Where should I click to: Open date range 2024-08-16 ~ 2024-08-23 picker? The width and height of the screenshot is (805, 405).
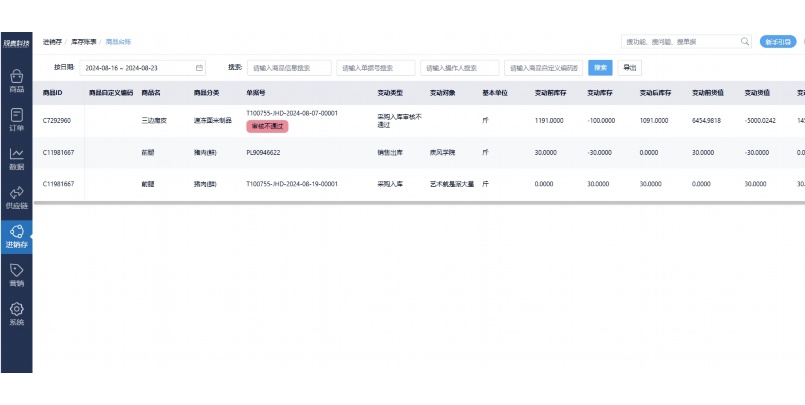point(142,68)
